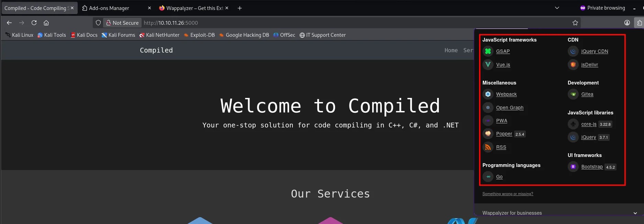The image size is (644, 224).
Task: Click the Popper icon
Action: [x=488, y=134]
